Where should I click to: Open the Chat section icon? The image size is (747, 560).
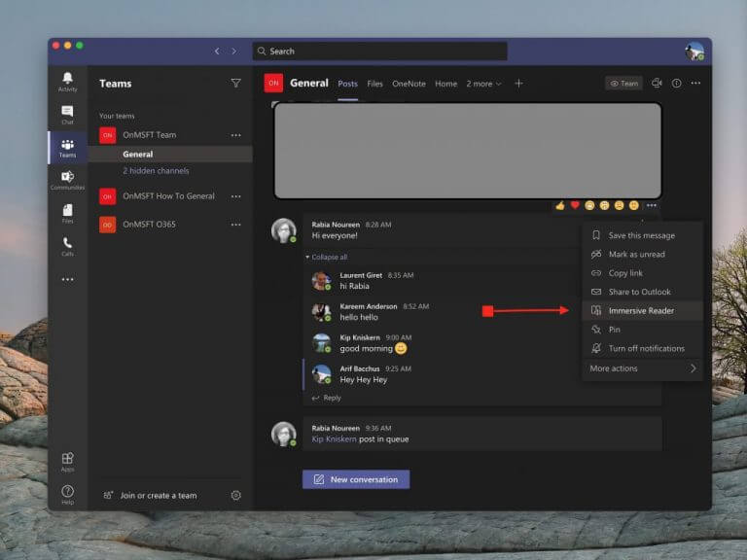point(68,115)
